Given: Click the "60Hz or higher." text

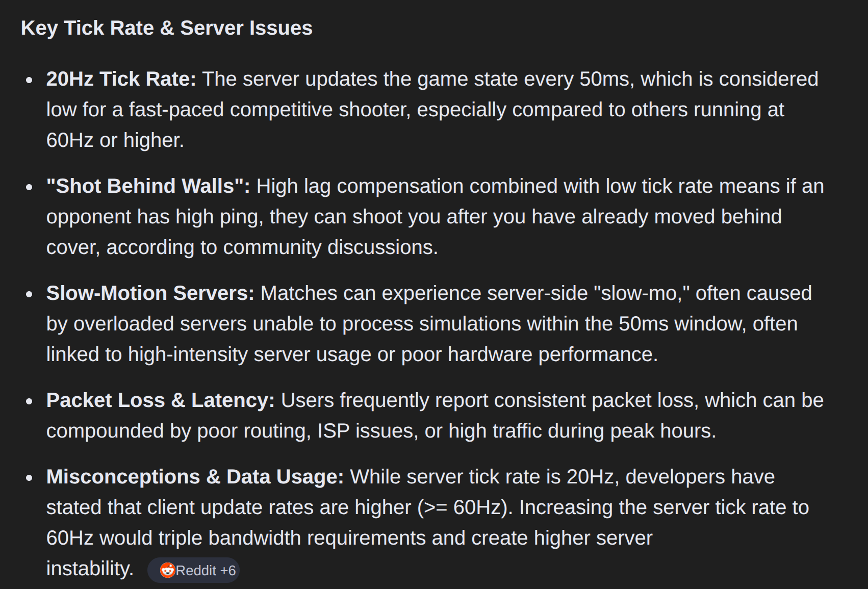Looking at the screenshot, I should point(115,140).
